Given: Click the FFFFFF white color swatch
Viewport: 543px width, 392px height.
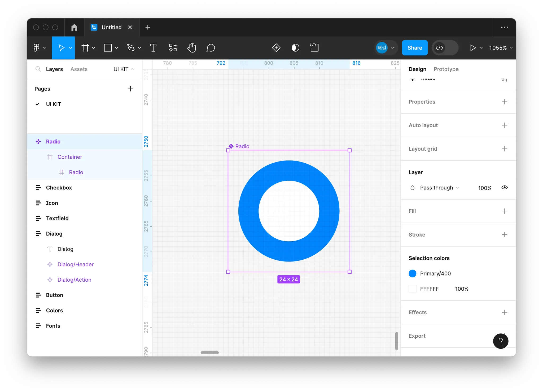Looking at the screenshot, I should tap(413, 289).
